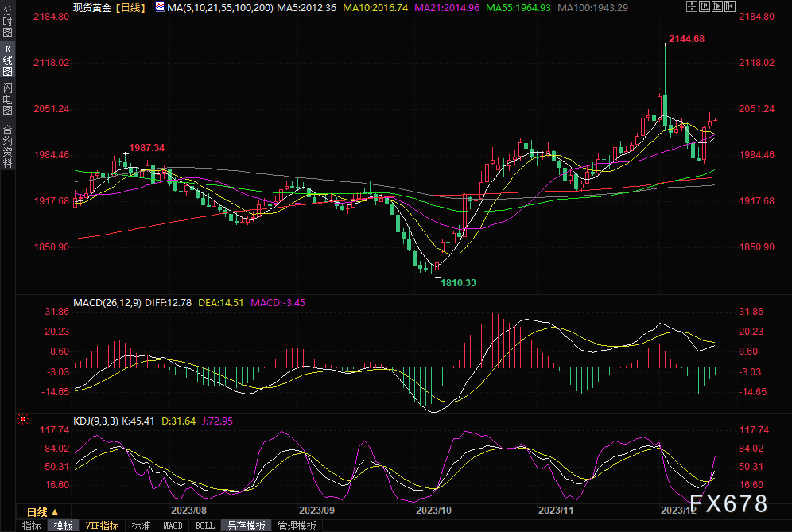This screenshot has width=792, height=532.
Task: Click the 指标 tab at bottom
Action: tap(32, 526)
